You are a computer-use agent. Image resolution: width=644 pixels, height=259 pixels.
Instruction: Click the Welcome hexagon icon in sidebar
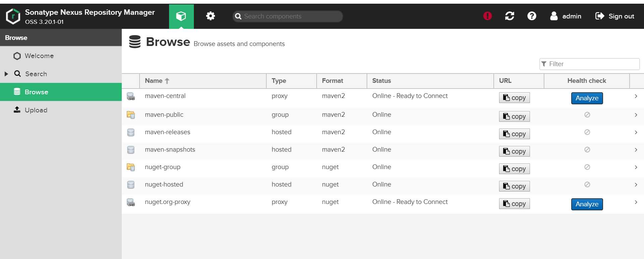point(17,56)
